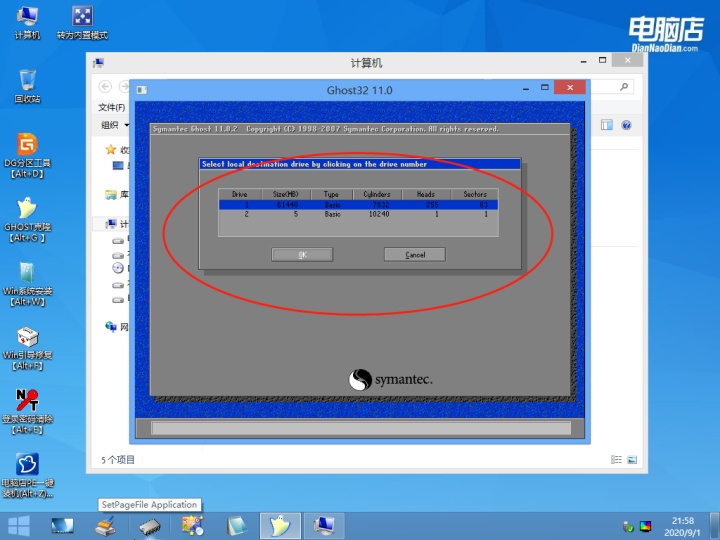Screen dimensions: 720x540
Task: Click the Ghost bottom status bar field
Action: pos(361,428)
